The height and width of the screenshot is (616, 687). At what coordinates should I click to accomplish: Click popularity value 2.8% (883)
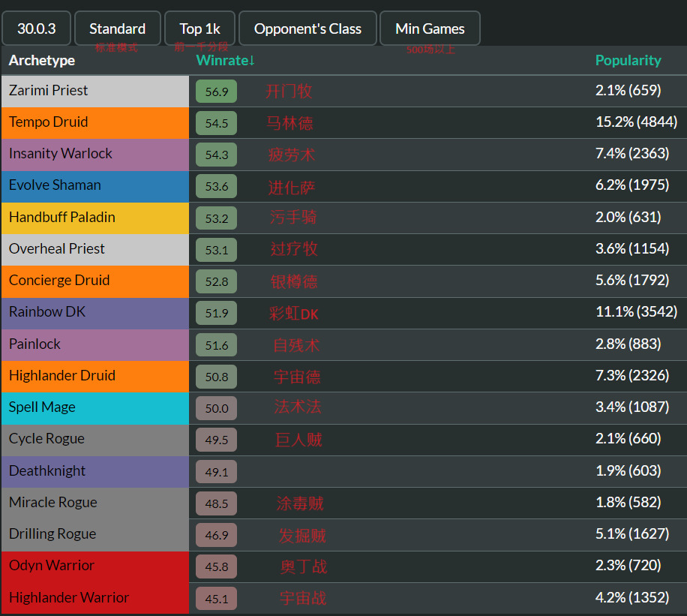click(628, 344)
